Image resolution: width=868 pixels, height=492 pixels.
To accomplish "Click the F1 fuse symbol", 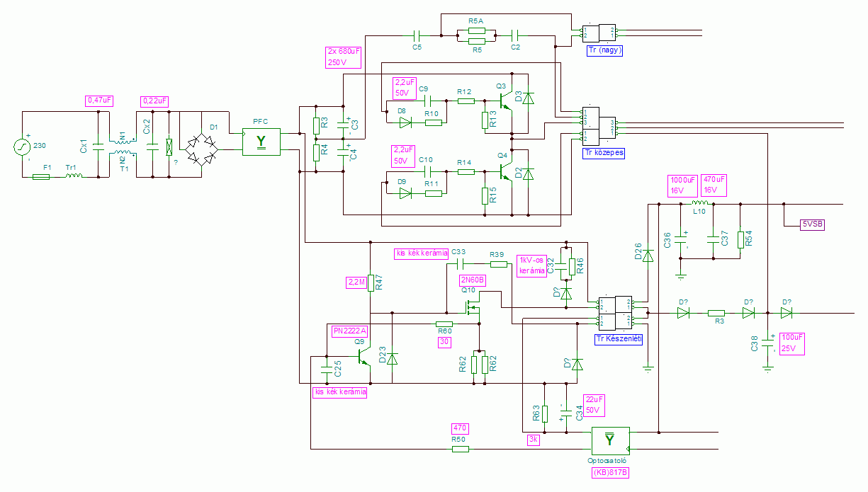I will click(41, 176).
